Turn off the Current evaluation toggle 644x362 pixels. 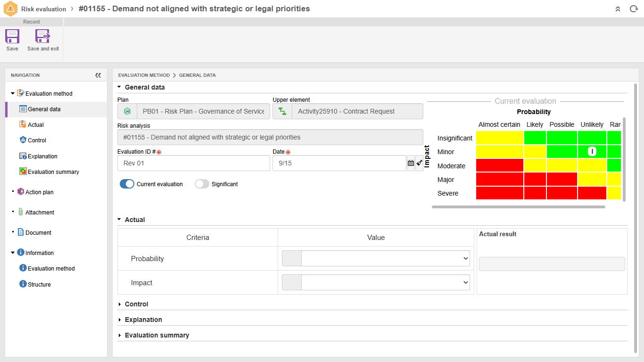[x=127, y=184]
